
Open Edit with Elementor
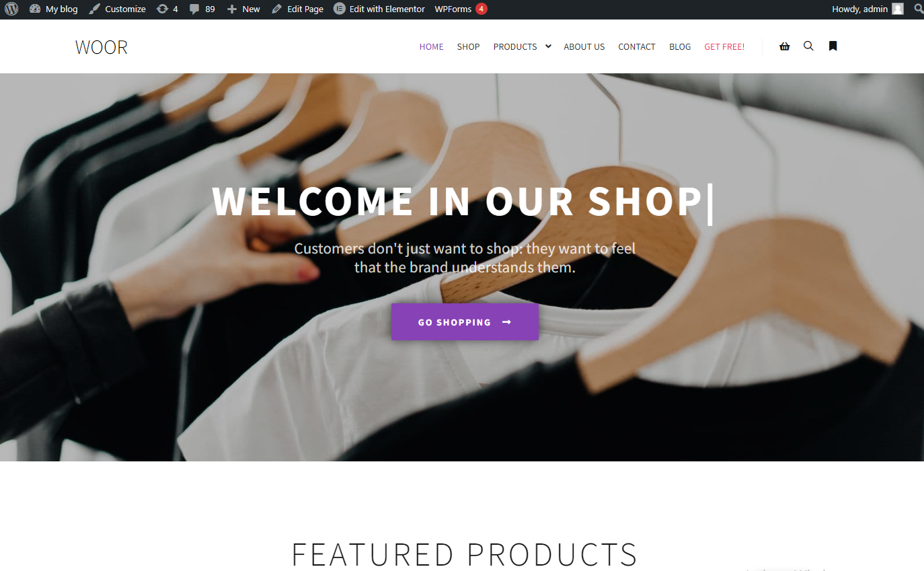pyautogui.click(x=379, y=9)
